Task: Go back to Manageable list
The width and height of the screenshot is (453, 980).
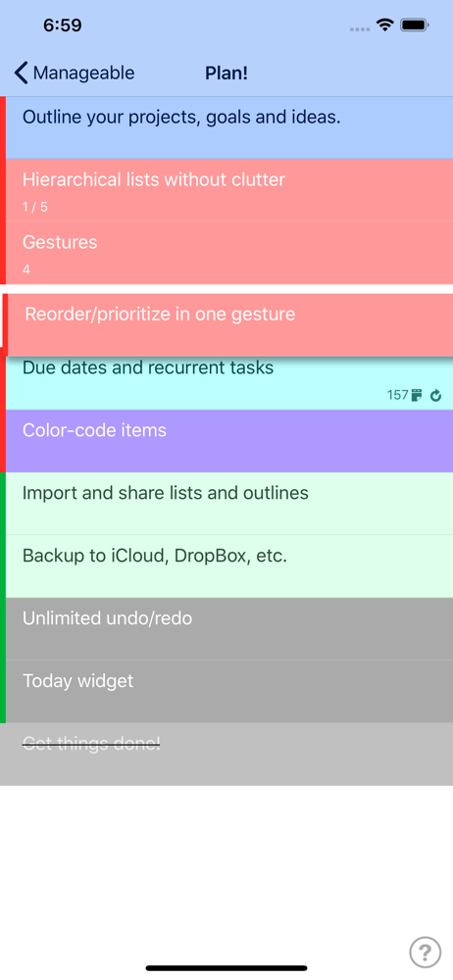Action: 75,73
